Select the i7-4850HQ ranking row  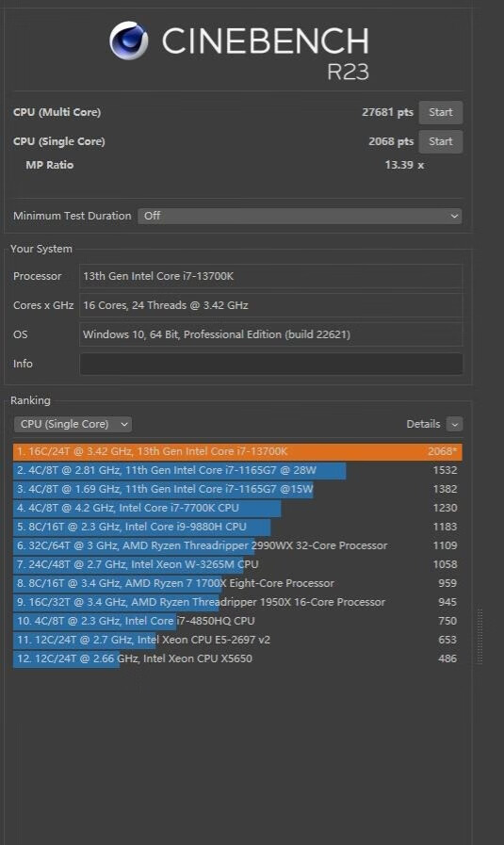[237, 622]
